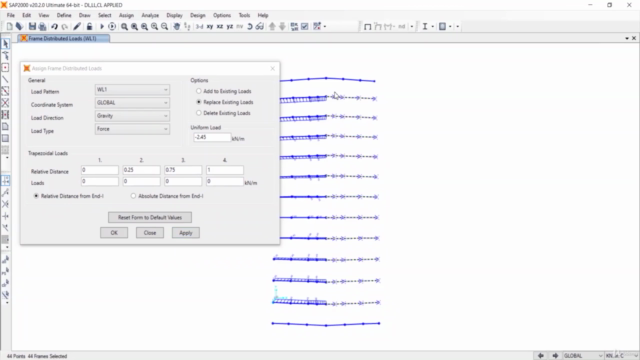Open the Tools menu

coord(244,15)
